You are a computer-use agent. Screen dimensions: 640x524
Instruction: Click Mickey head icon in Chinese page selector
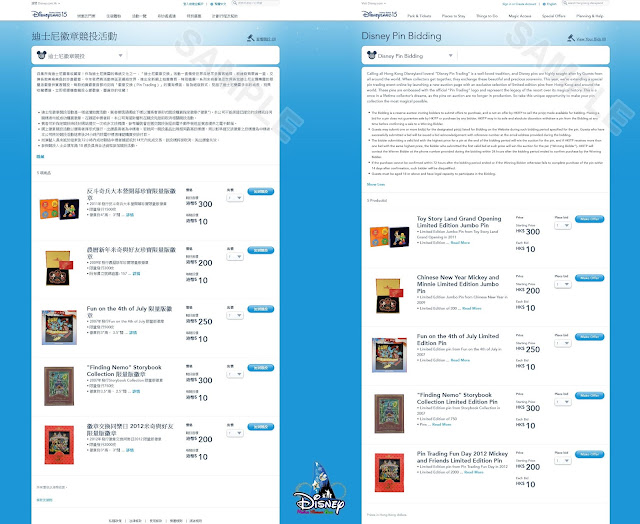[x=41, y=55]
